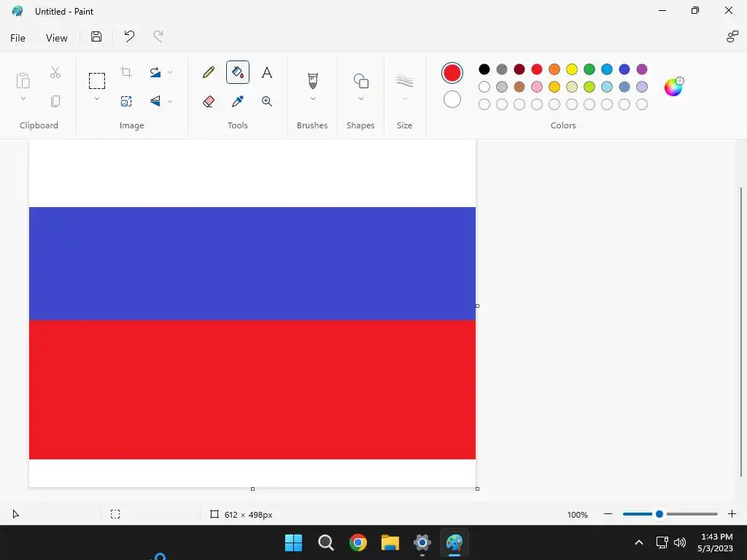747x560 pixels.
Task: Click the Save floppy disk icon
Action: pyautogui.click(x=96, y=36)
